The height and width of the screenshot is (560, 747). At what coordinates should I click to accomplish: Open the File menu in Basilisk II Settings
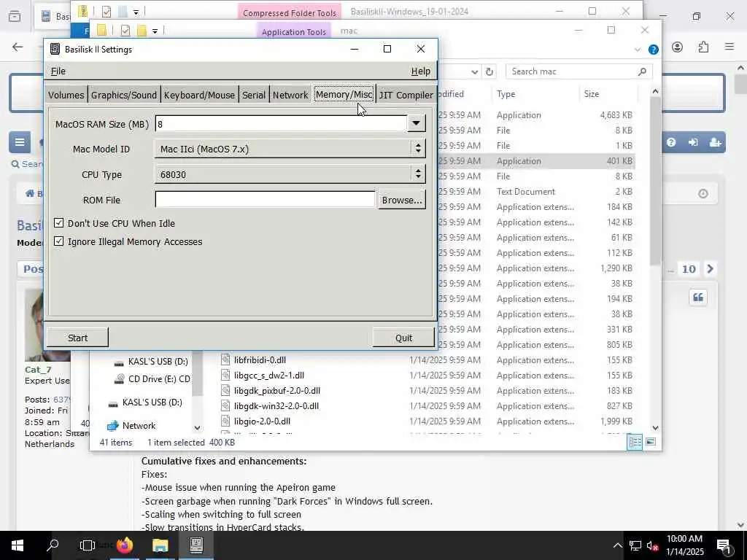58,71
